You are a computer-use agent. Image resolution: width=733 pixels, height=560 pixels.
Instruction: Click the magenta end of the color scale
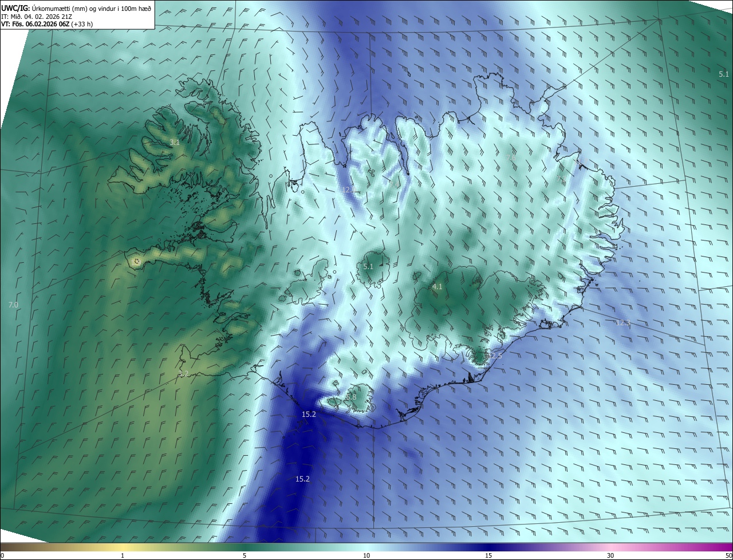(x=722, y=547)
